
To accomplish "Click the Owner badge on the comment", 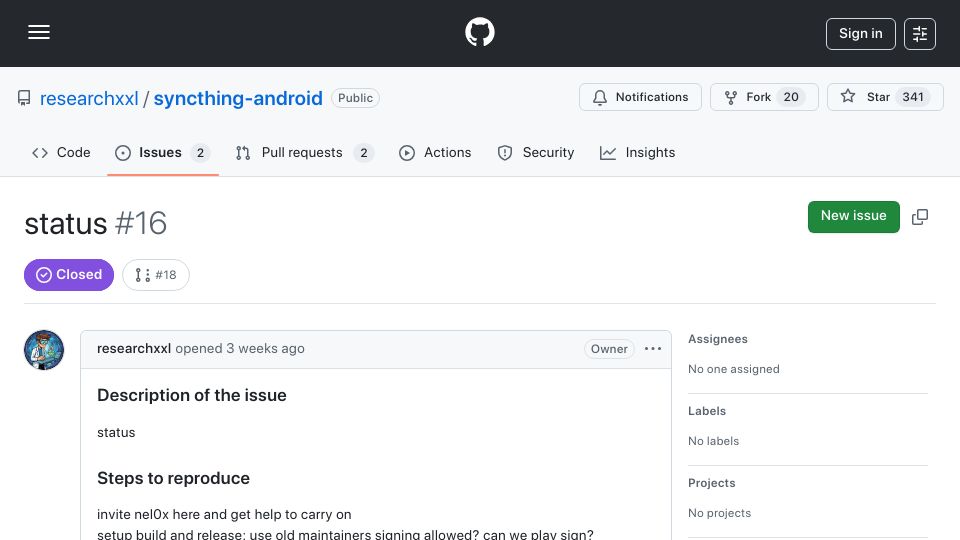I will coord(609,349).
